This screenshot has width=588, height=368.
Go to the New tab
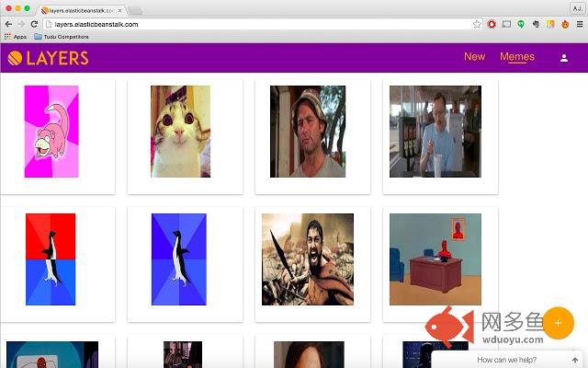[x=474, y=57]
